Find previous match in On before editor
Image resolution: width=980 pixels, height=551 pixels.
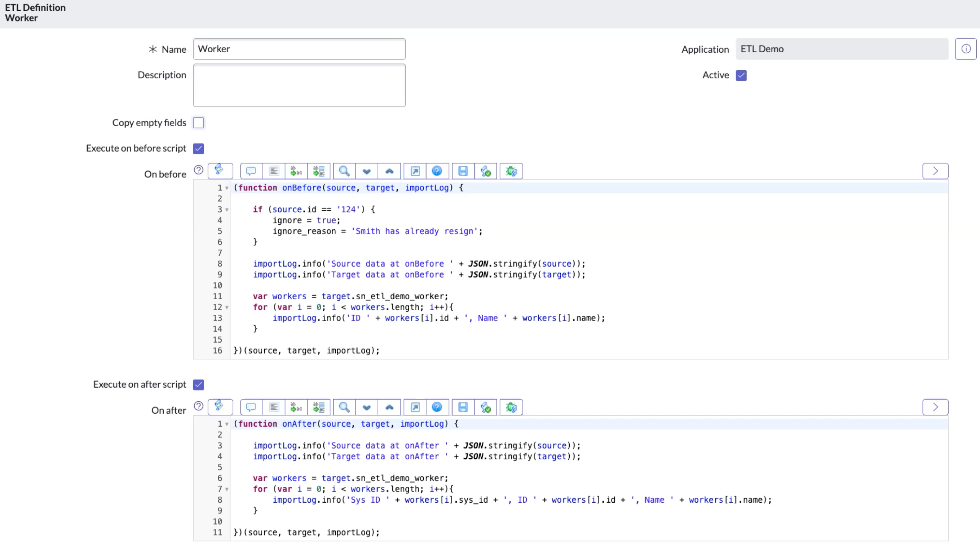[x=389, y=171]
